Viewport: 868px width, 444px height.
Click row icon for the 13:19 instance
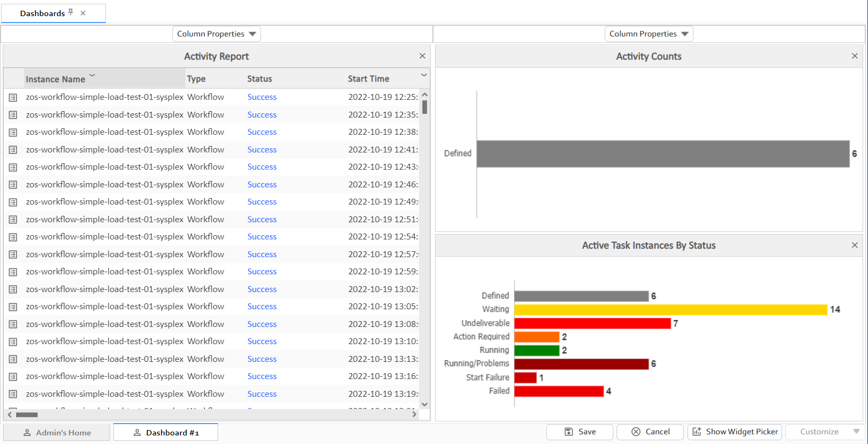[13, 394]
